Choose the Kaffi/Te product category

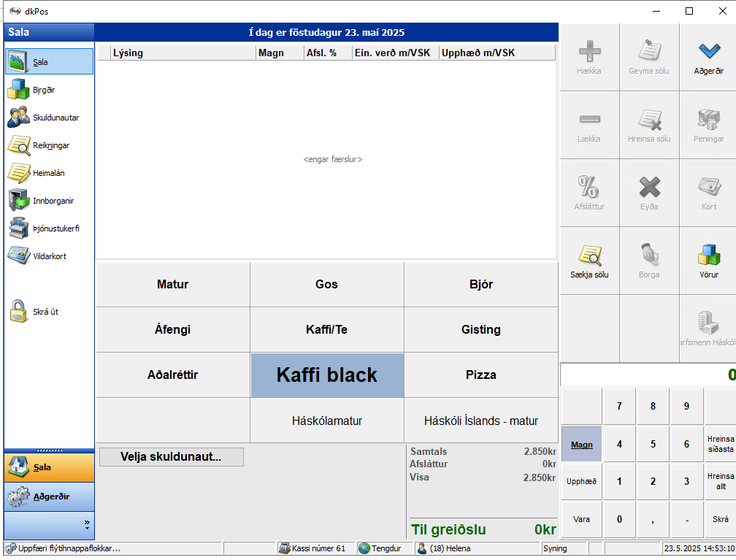click(326, 329)
